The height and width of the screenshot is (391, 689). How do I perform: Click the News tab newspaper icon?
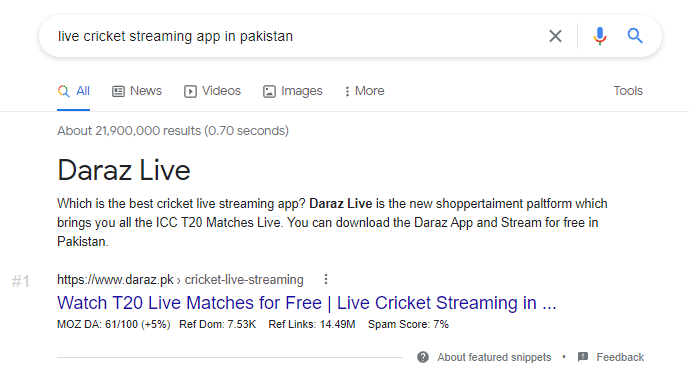click(x=118, y=91)
